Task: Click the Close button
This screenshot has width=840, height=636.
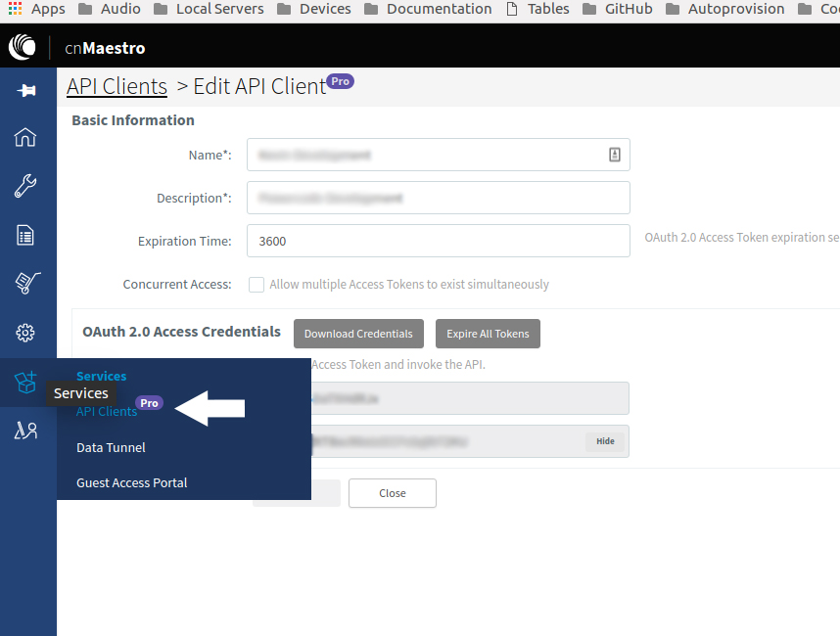Action: (x=393, y=493)
